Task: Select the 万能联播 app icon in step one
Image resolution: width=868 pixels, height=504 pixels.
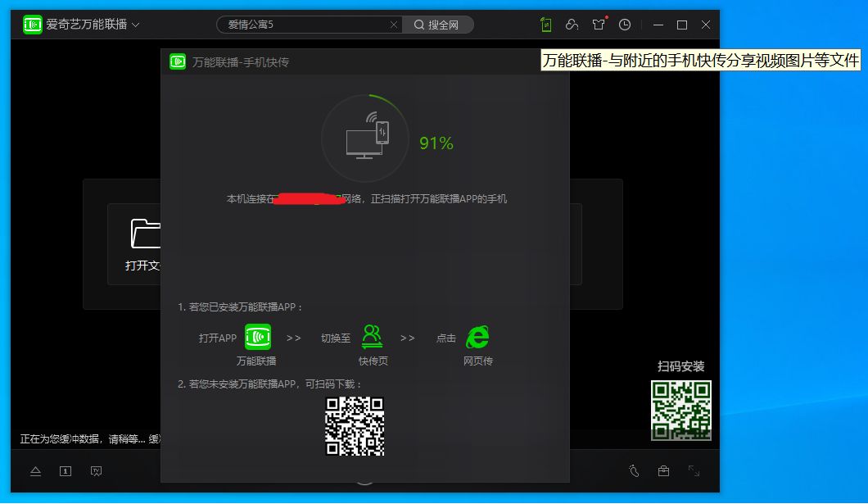Action: 257,337
